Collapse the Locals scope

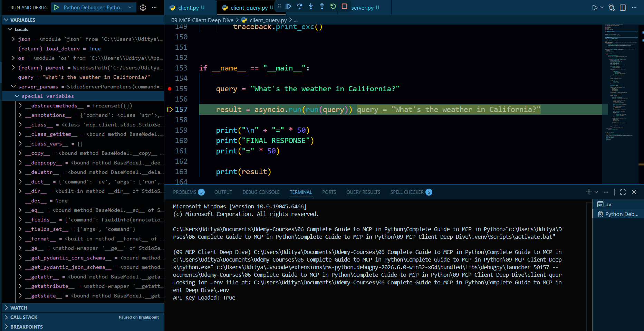[10, 29]
